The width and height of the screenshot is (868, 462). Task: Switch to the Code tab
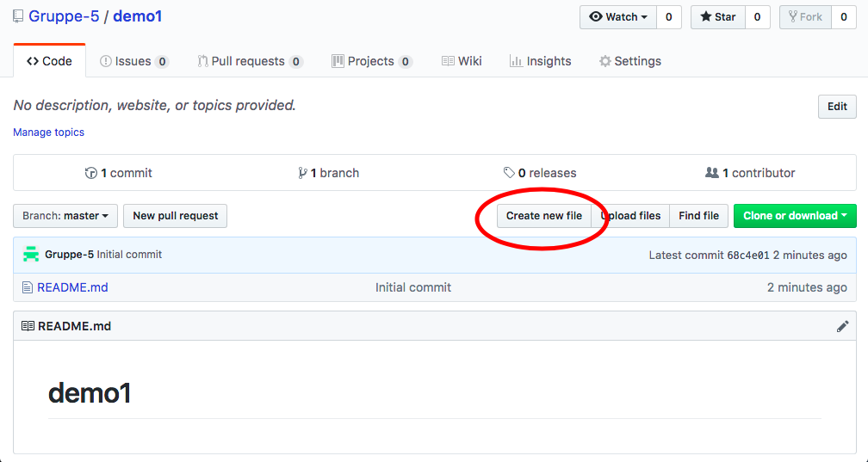pos(49,61)
